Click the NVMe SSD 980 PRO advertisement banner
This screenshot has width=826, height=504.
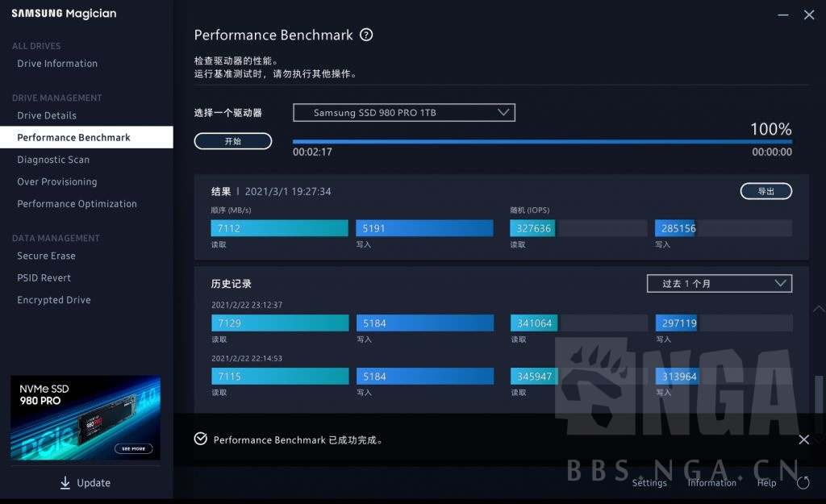tap(85, 418)
